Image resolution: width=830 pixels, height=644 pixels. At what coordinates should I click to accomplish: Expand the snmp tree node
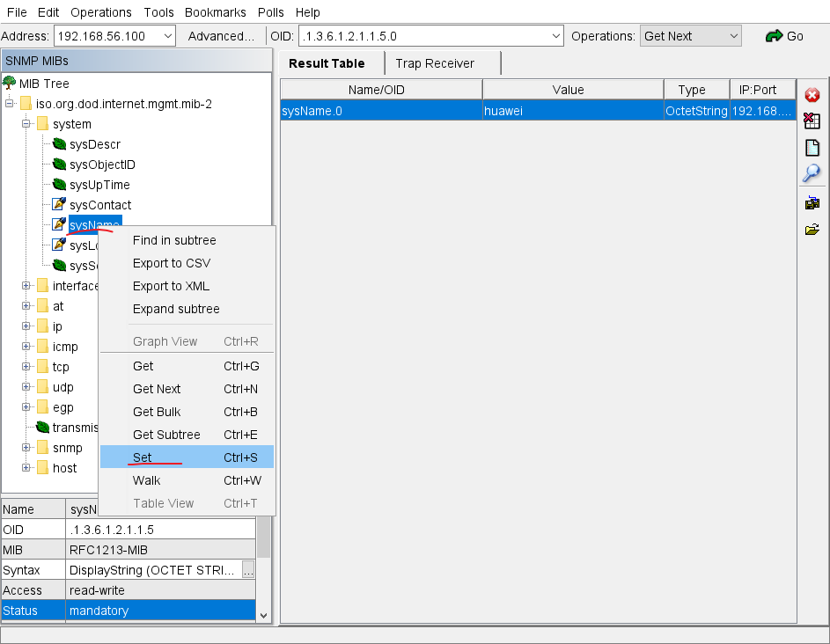pos(26,448)
